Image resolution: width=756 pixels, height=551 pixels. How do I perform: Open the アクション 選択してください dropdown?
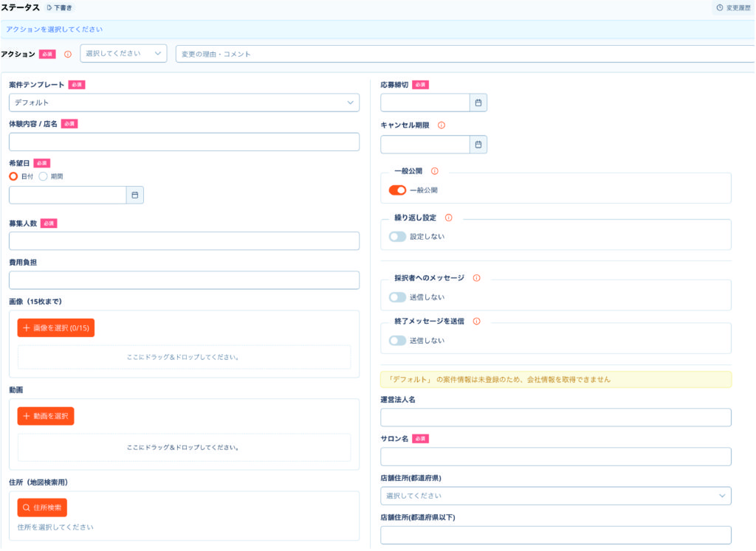pos(123,54)
